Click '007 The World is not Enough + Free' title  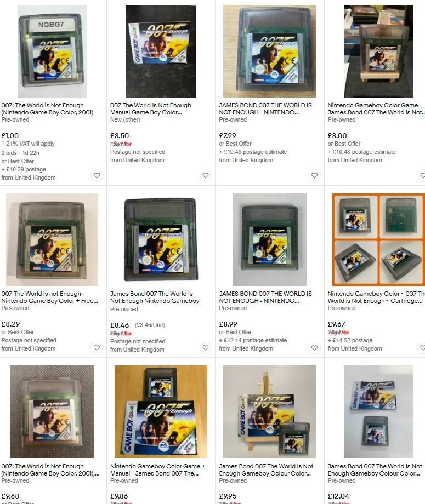pyautogui.click(x=50, y=297)
